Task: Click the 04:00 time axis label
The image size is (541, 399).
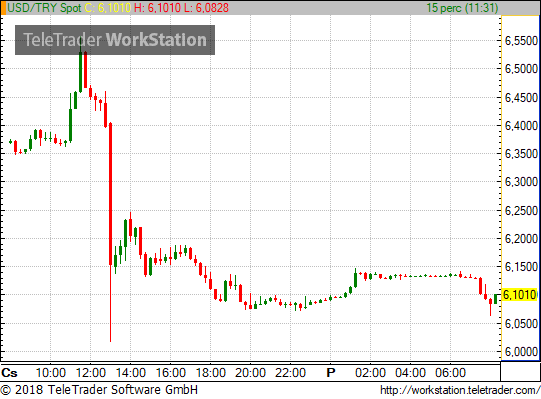Action: click(x=411, y=373)
